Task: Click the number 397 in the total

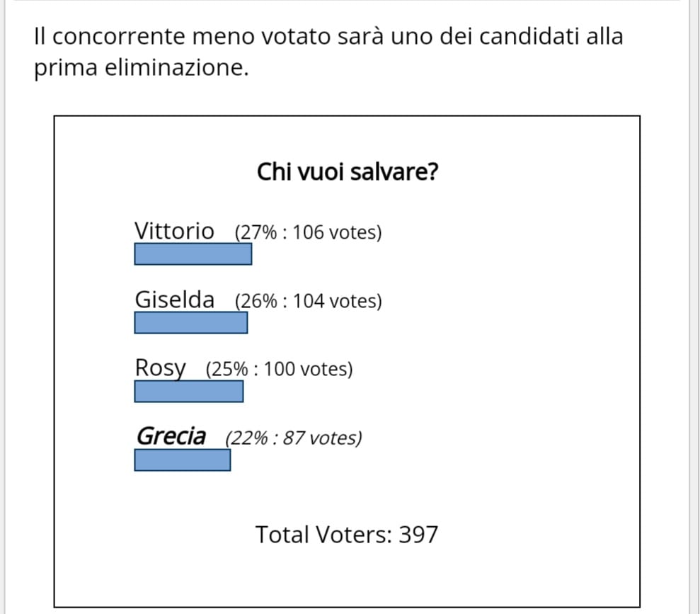Action: (x=418, y=534)
